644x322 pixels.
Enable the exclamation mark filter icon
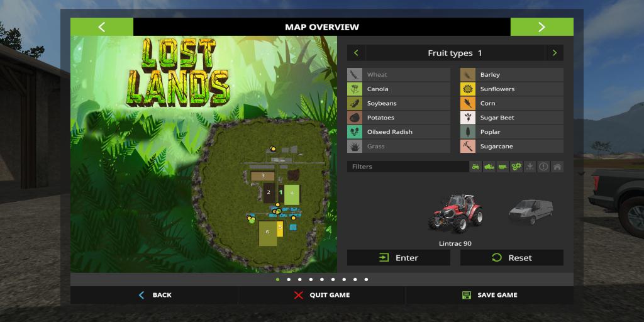(x=543, y=167)
